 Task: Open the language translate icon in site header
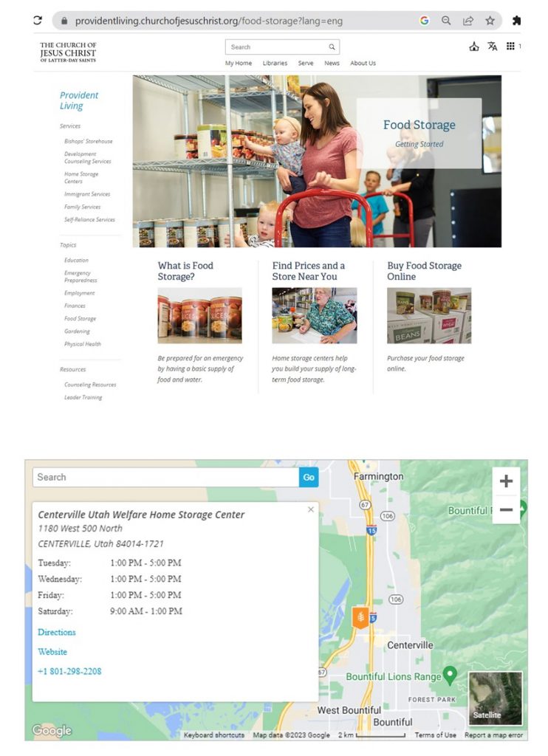pos(493,47)
